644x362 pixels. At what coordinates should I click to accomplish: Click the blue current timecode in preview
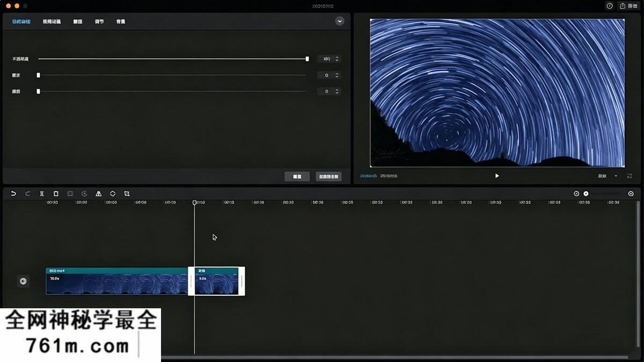[368, 176]
